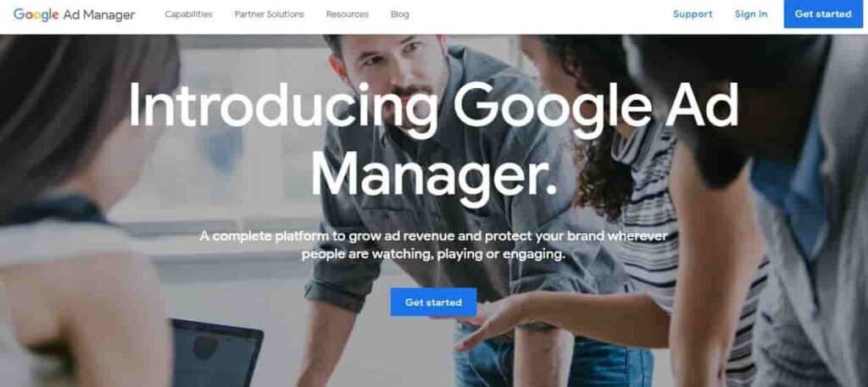Viewport: 868px width, 387px height.
Task: Click Get started in the header bar
Action: 823,14
